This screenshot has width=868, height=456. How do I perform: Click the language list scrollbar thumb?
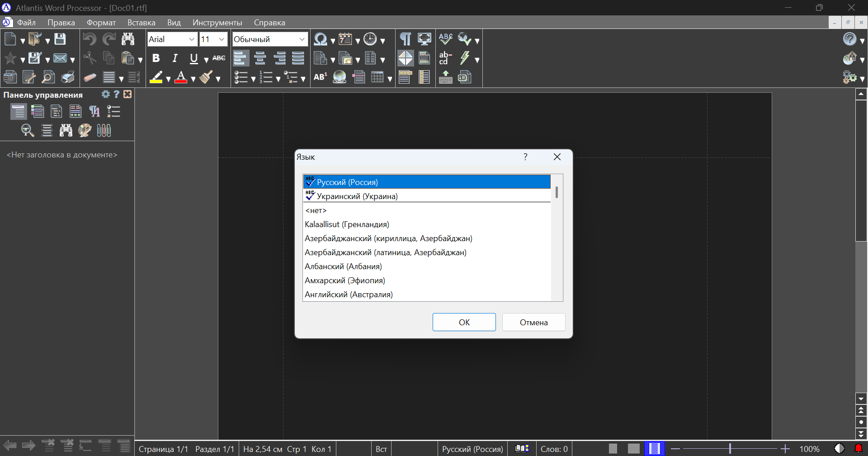pos(557,192)
